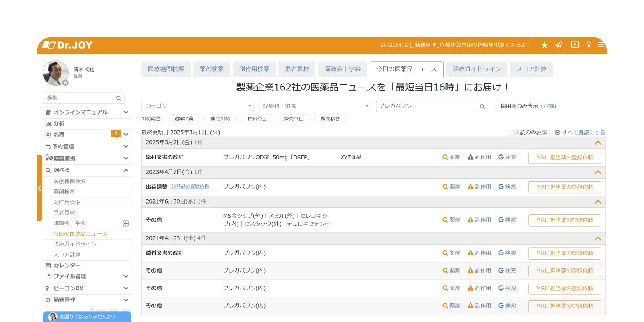
Task: Click the user profile photo of 青木 初穂
Action: pos(56,72)
